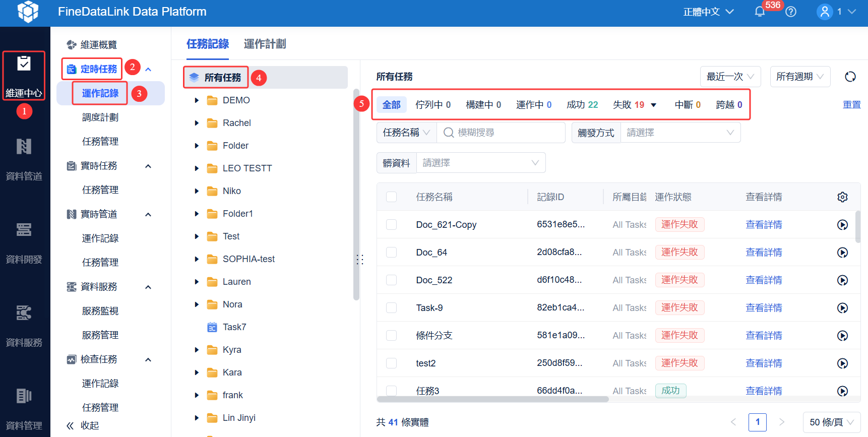
Task: Open 查看詳情 for Doc_621-Copy
Action: click(x=764, y=225)
